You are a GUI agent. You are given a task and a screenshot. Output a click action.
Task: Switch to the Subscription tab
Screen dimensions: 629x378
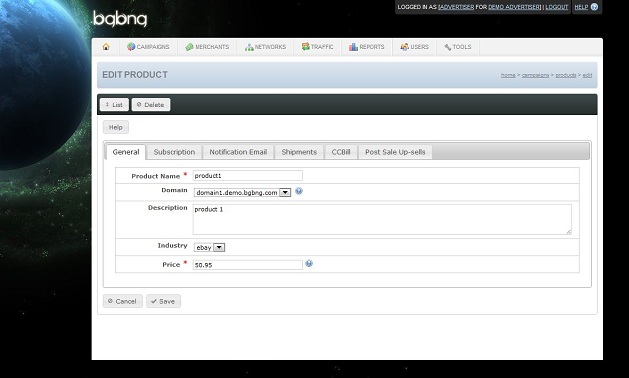click(174, 152)
